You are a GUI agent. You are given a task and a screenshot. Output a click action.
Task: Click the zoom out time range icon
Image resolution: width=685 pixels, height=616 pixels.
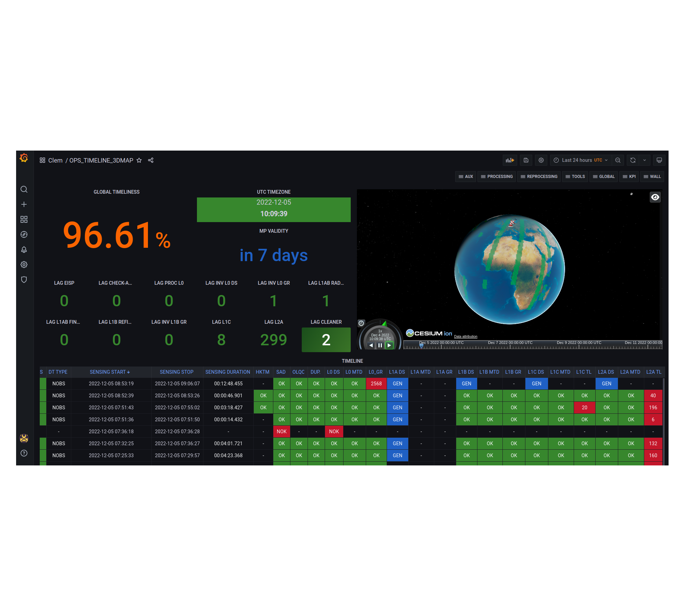click(618, 160)
